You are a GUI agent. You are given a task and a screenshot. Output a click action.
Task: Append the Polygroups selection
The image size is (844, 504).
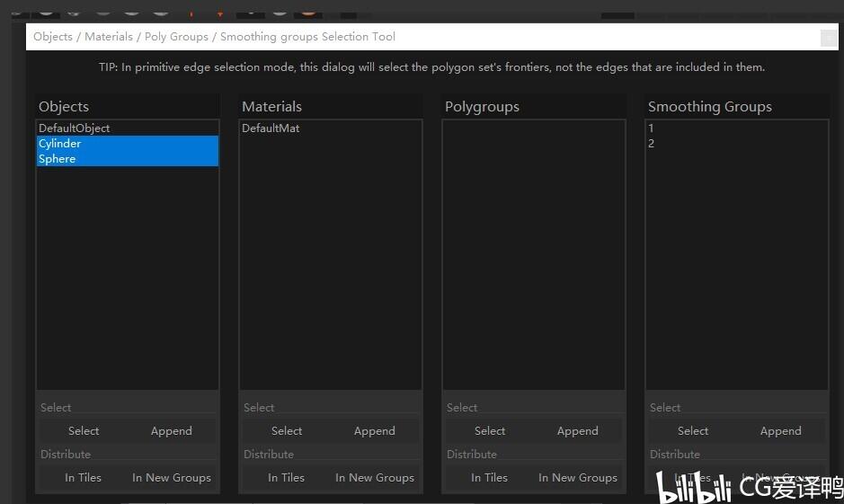click(578, 431)
